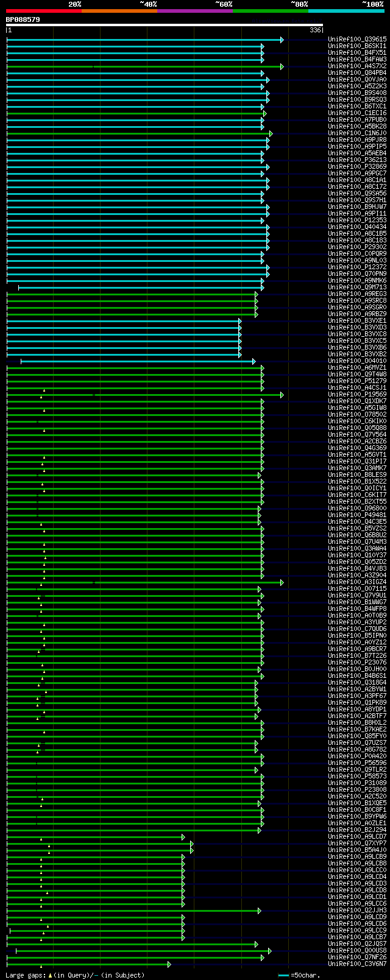Image resolution: width=390 pixels, height=980 pixels.
Task: Select the UniRef100_P19569 label
Action: (x=357, y=394)
